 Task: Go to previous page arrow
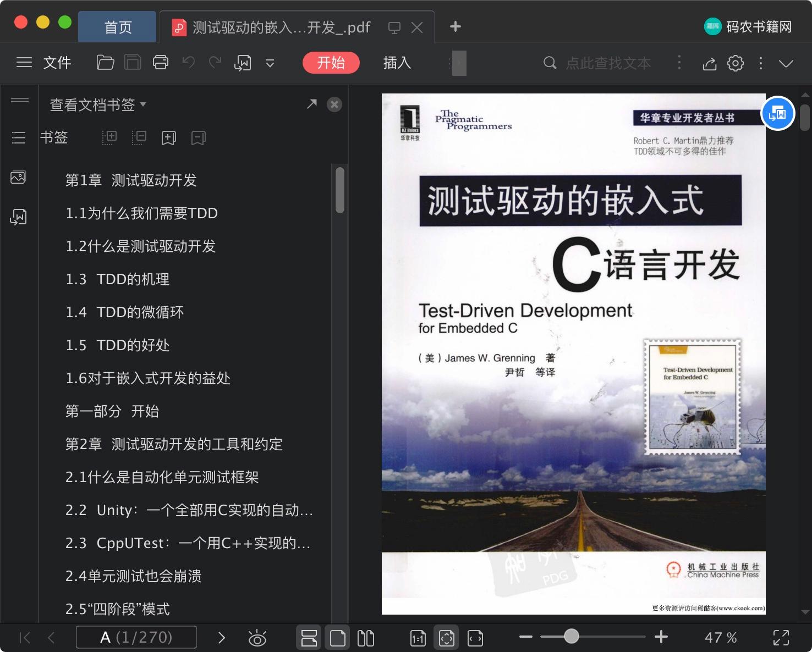click(x=52, y=638)
